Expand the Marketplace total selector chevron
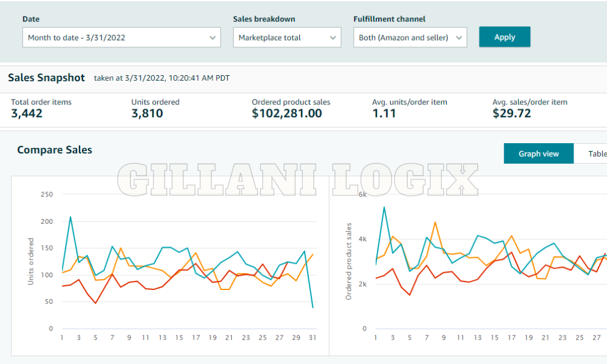Screen dimensions: 607x364 point(333,37)
